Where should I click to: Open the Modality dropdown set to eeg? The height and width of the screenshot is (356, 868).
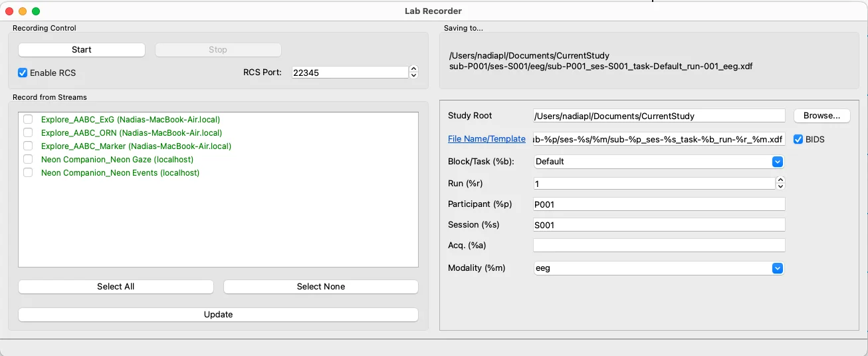tap(659, 268)
